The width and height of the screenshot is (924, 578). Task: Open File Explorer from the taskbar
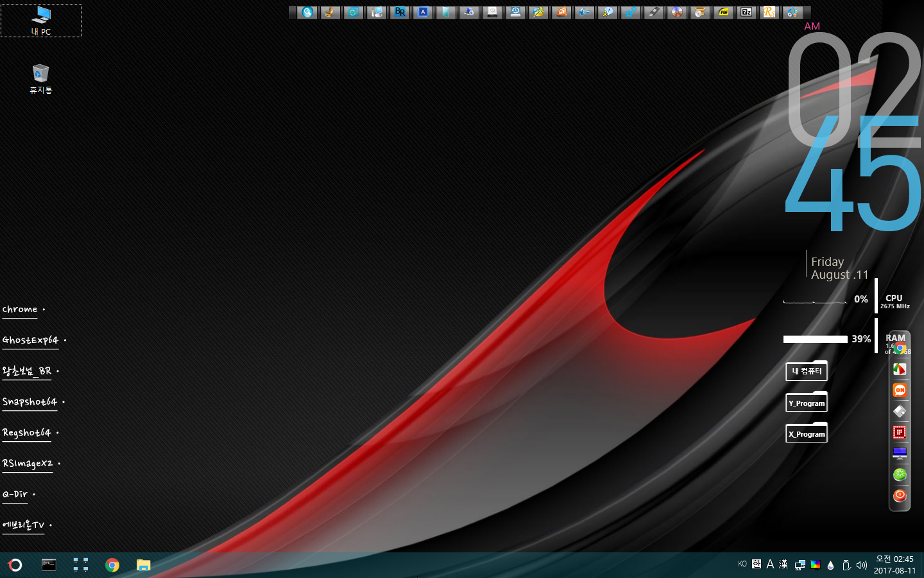143,565
